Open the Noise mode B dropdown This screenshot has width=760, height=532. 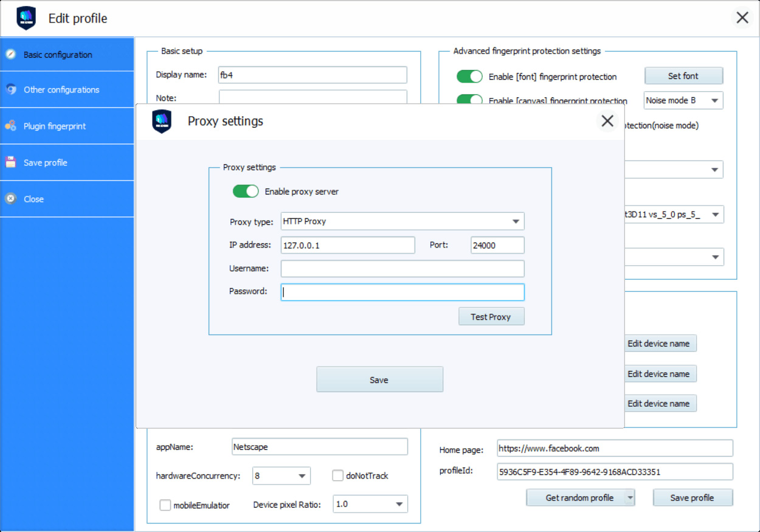[683, 100]
